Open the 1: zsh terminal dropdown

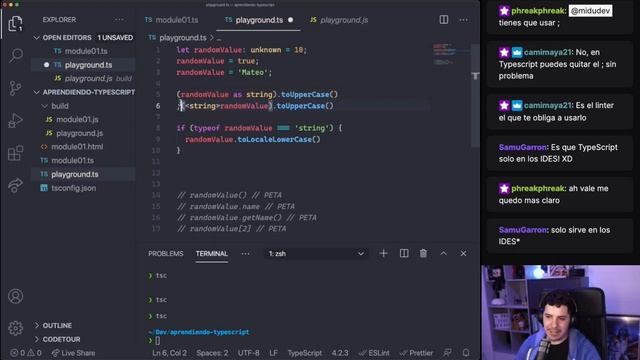click(316, 253)
